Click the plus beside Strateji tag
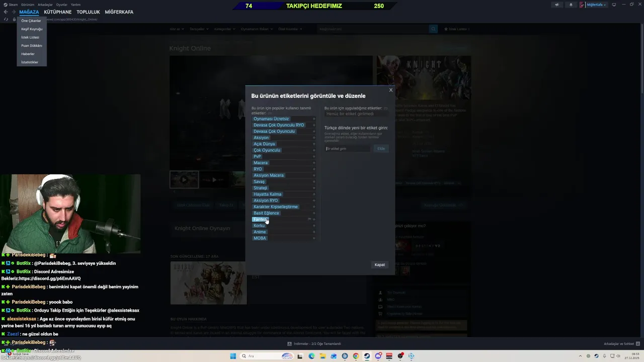Image resolution: width=644 pixels, height=362 pixels. tap(314, 188)
